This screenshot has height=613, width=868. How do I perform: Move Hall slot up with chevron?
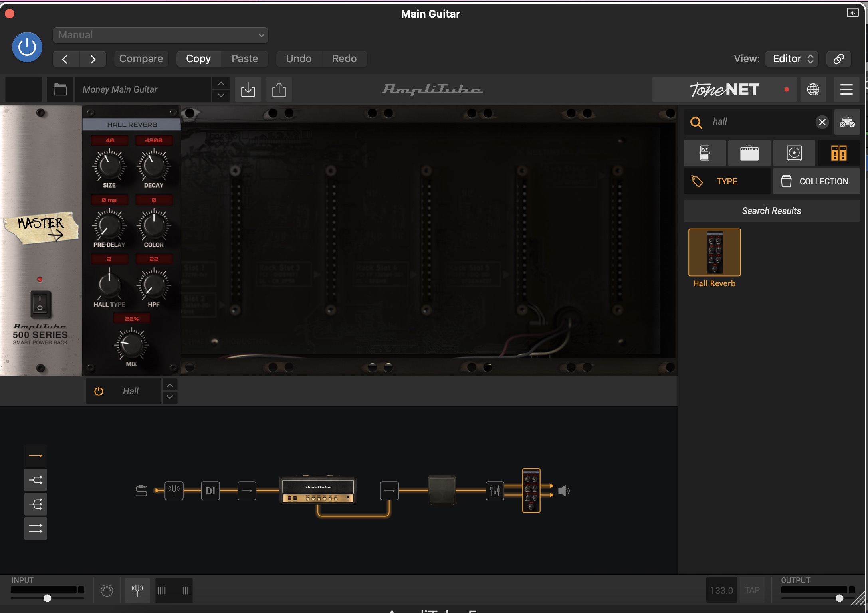point(170,385)
